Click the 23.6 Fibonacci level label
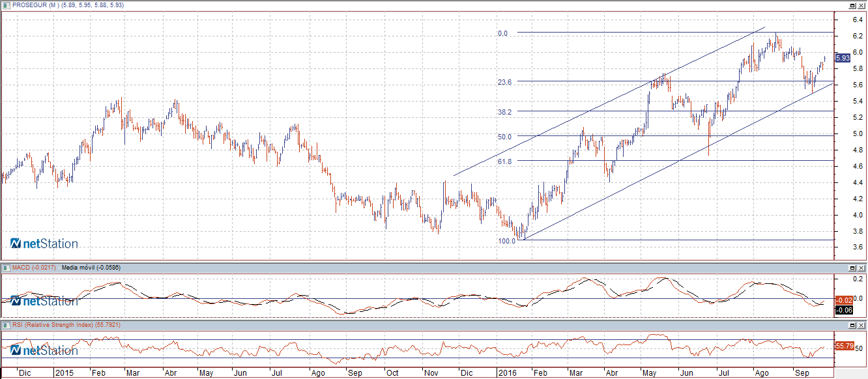This screenshot has height=379, width=868. pos(504,82)
